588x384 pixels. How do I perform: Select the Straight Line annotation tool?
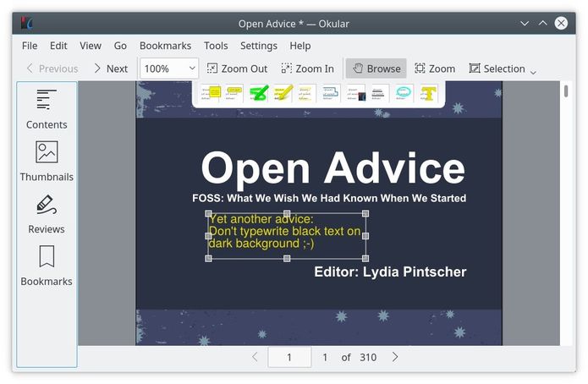[x=305, y=93]
